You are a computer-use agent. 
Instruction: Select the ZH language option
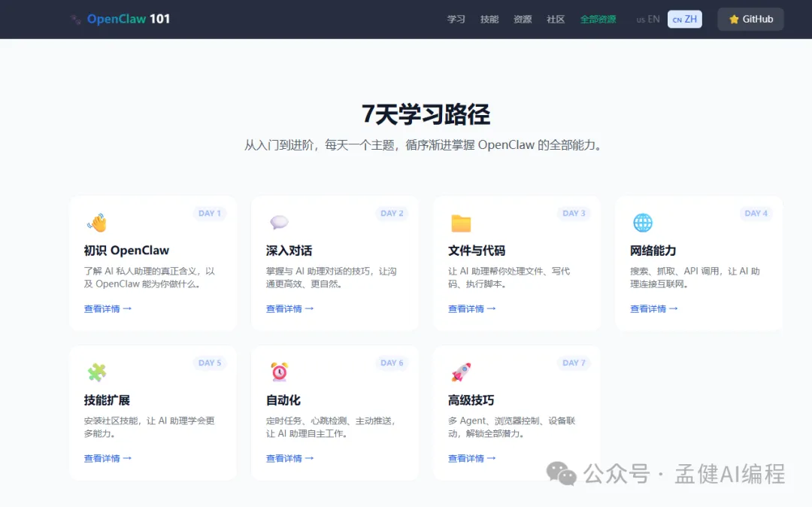(x=684, y=19)
